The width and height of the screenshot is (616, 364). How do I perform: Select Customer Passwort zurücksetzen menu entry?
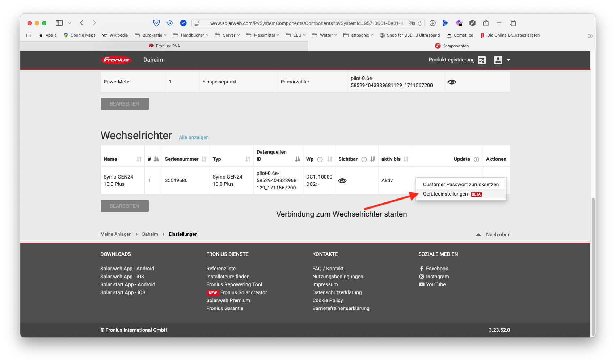(x=461, y=184)
